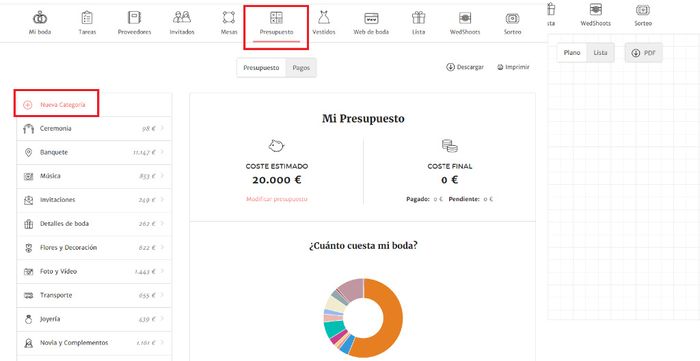Switch to the Presupuesto view tab
700x361 pixels.
click(x=261, y=68)
